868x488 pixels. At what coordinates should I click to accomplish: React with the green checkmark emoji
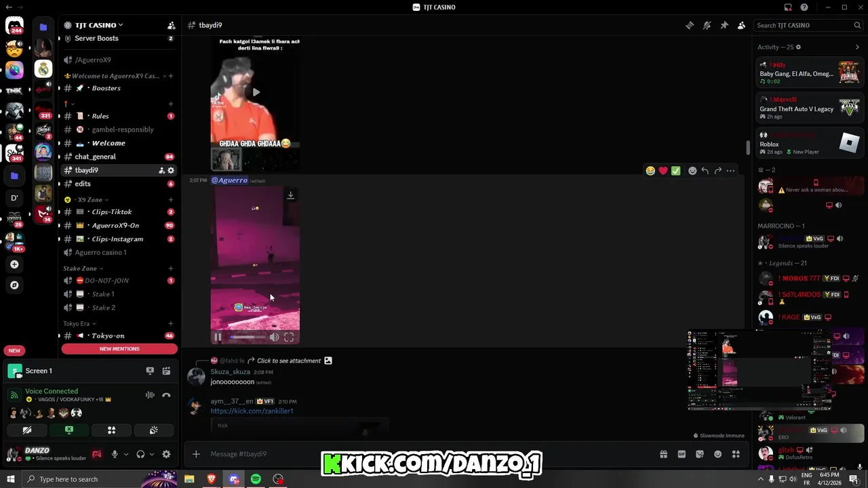click(676, 171)
